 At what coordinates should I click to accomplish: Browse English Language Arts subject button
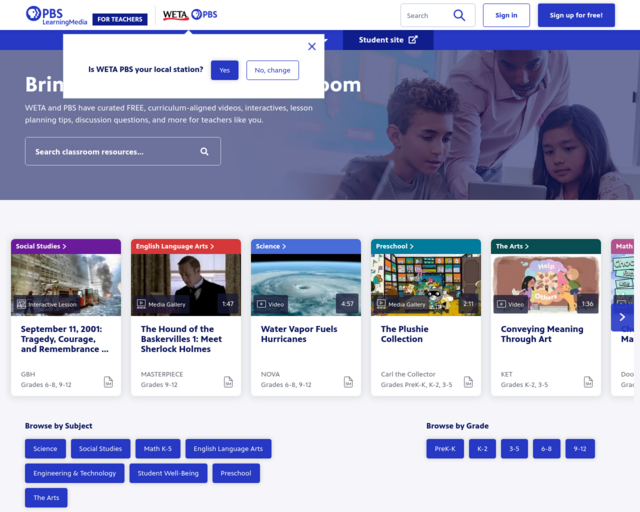[x=228, y=449]
